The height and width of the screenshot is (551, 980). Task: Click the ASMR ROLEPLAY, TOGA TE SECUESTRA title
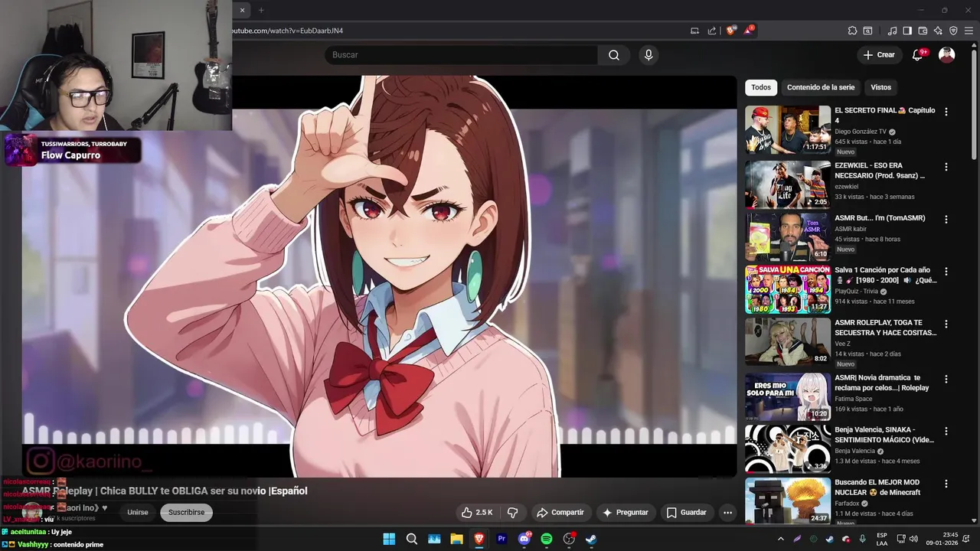(x=885, y=328)
